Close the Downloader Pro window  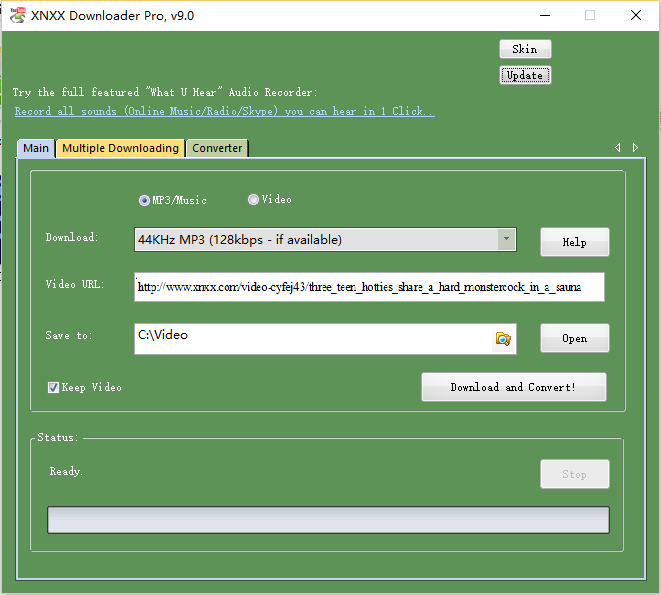tap(636, 16)
